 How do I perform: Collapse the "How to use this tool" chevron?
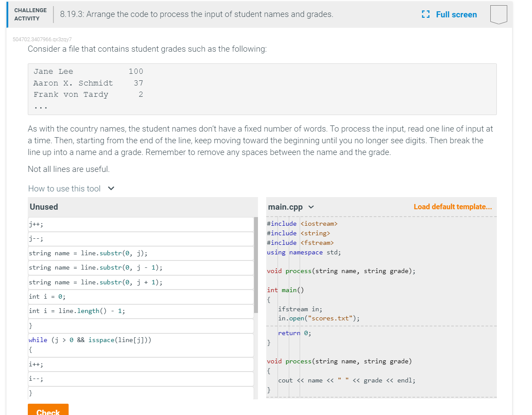coord(111,188)
